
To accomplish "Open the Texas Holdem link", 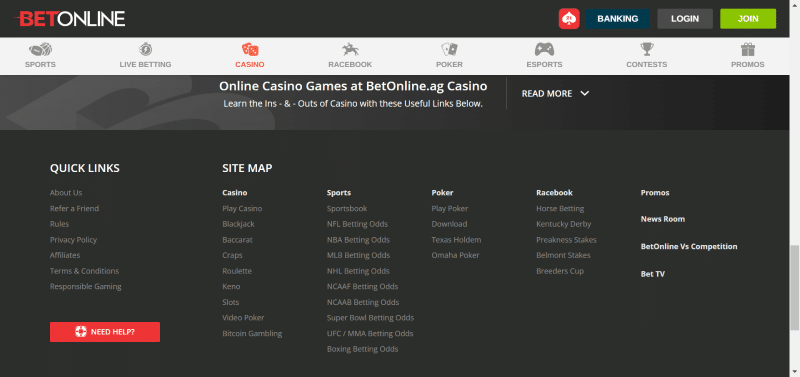I will pyautogui.click(x=456, y=240).
